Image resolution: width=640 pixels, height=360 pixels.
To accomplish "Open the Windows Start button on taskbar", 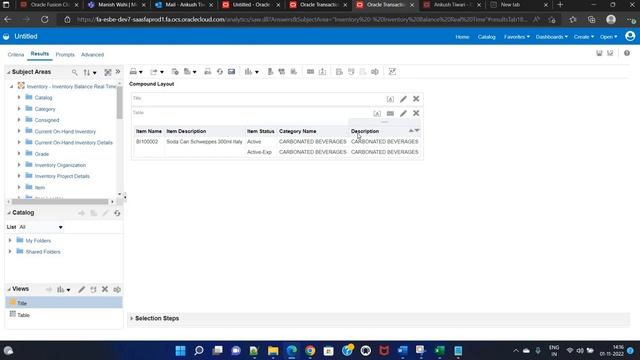I will point(180,351).
